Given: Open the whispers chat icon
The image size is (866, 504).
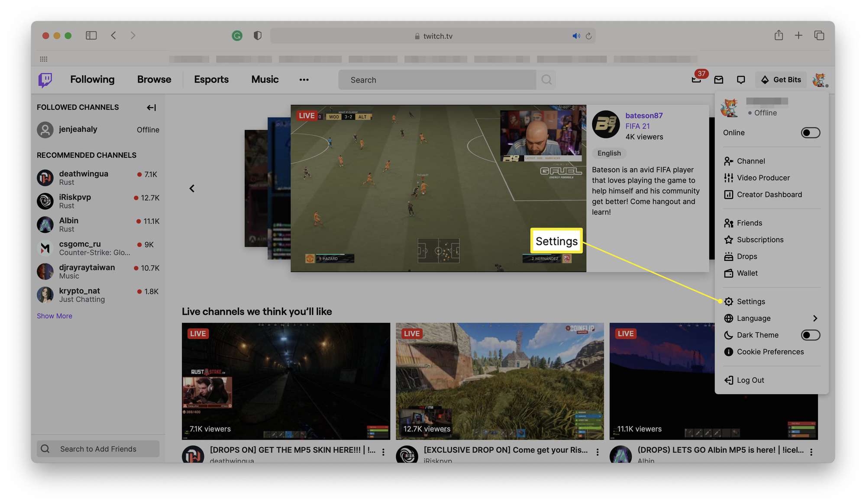Looking at the screenshot, I should click(x=741, y=80).
